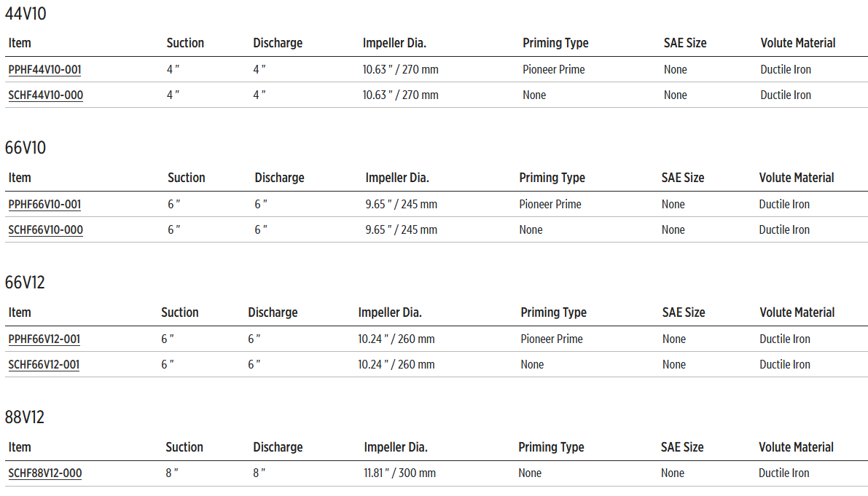Select the SCHF66V12-001 item link

pos(44,365)
